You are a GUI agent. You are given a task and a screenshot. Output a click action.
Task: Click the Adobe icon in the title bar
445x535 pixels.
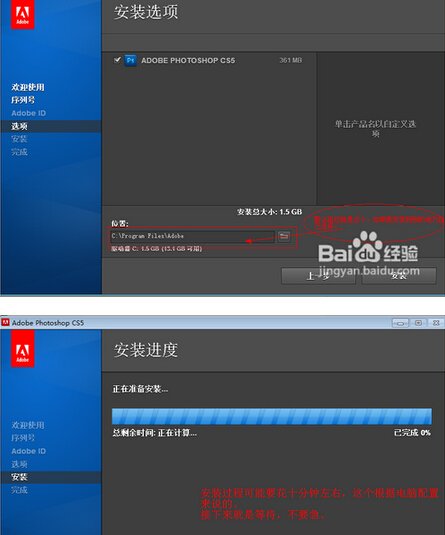pyautogui.click(x=5, y=322)
